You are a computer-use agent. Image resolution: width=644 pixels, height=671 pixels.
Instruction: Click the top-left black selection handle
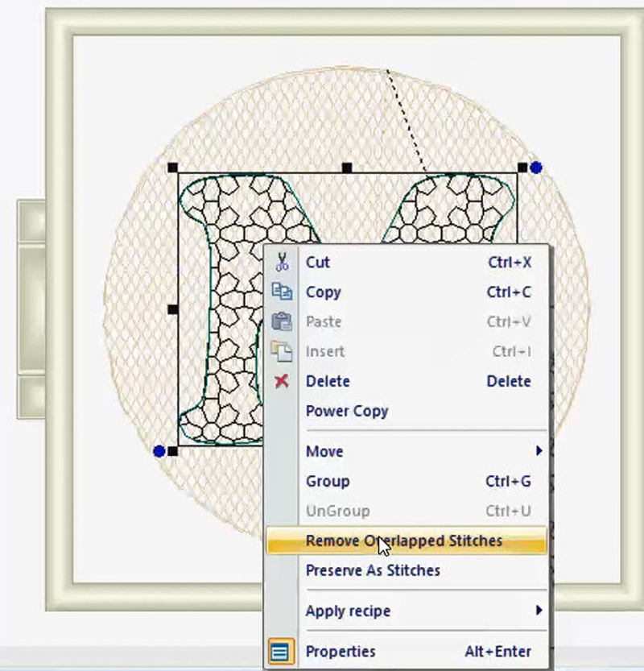[173, 168]
